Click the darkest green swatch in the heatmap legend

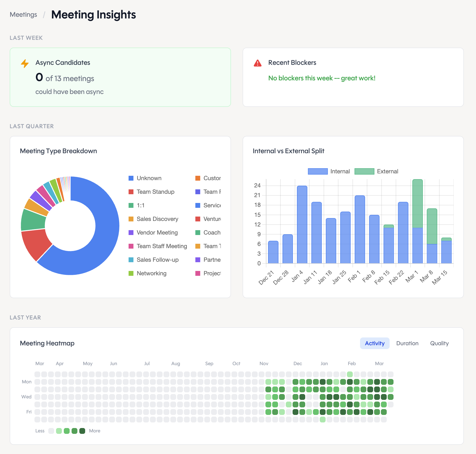(82, 431)
